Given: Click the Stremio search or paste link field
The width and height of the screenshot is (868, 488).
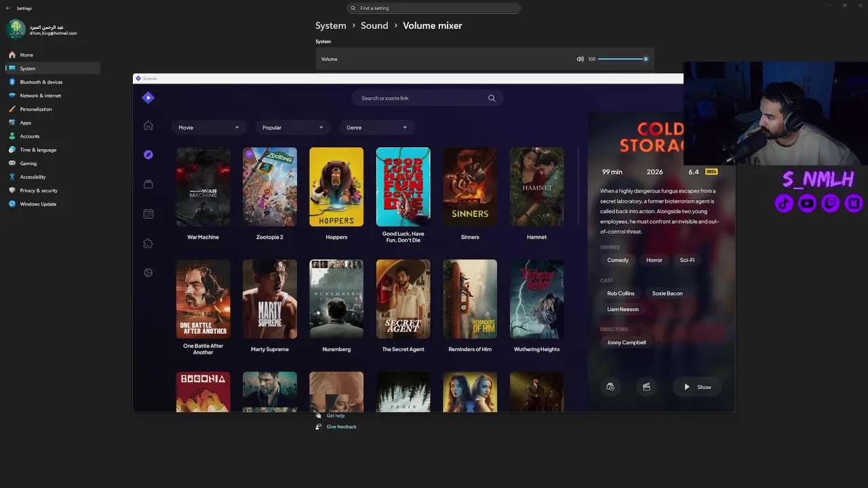Looking at the screenshot, I should pos(427,98).
